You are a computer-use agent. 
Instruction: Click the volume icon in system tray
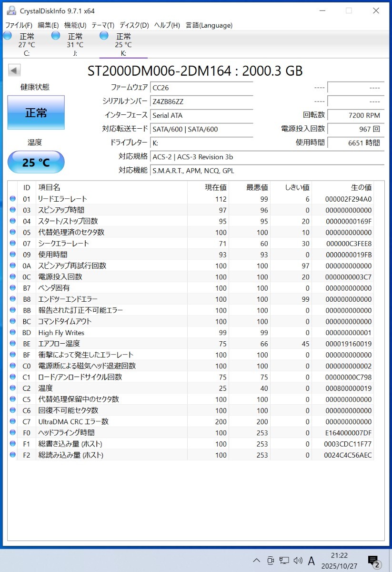pyautogui.click(x=298, y=561)
